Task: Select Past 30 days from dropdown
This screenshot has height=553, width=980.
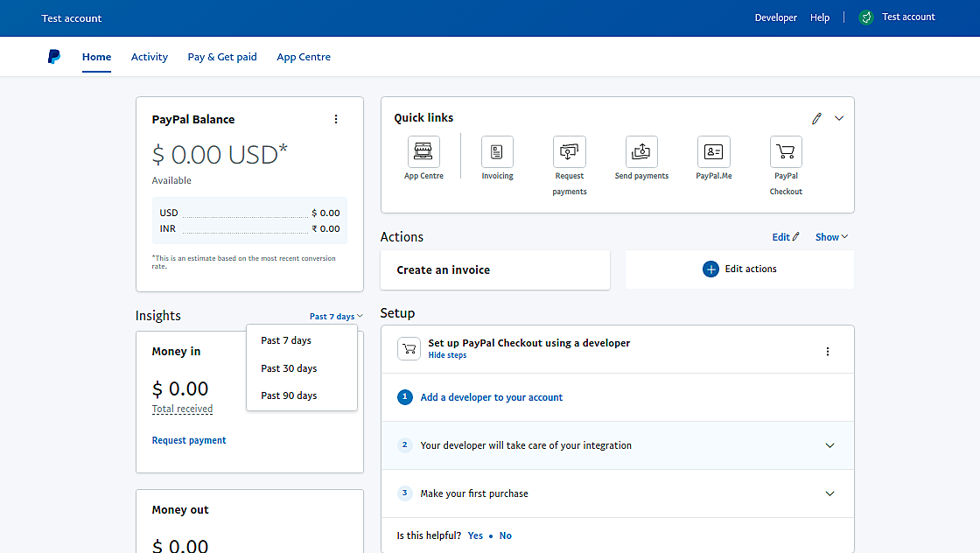Action: pyautogui.click(x=289, y=368)
